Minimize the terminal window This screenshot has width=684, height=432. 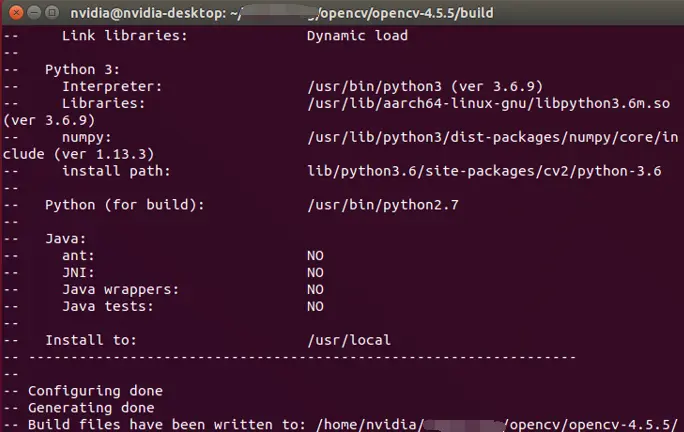(34, 13)
